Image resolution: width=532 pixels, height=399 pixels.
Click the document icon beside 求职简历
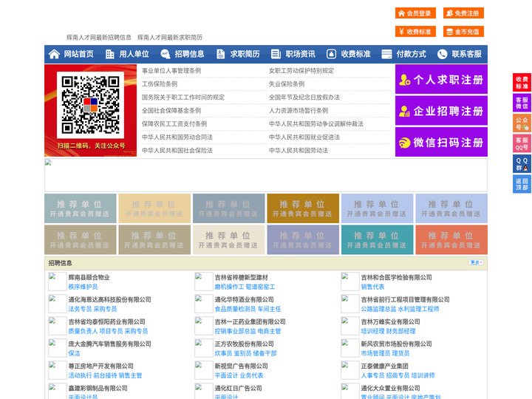[220, 54]
